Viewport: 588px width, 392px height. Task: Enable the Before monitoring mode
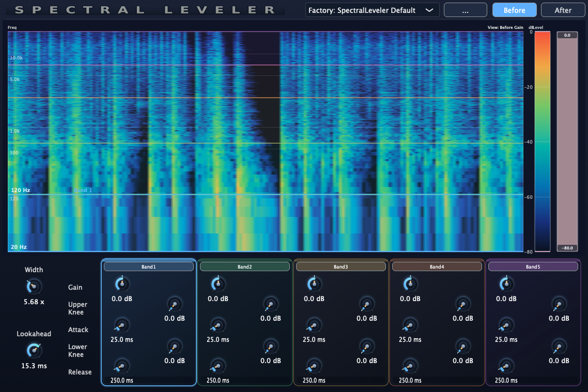(514, 9)
